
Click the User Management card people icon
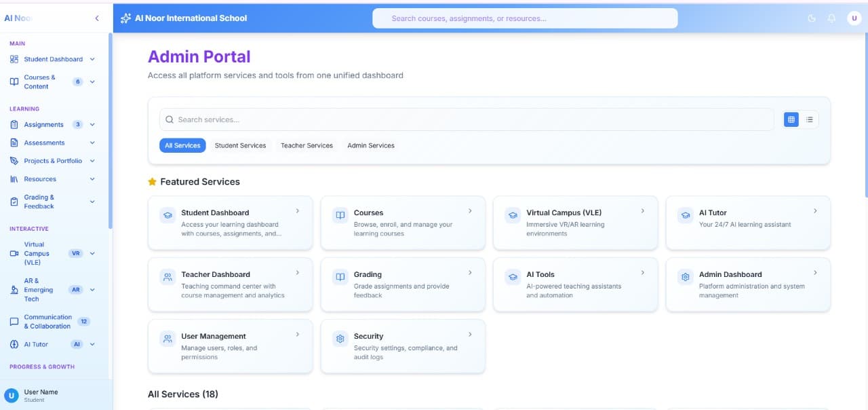click(167, 339)
